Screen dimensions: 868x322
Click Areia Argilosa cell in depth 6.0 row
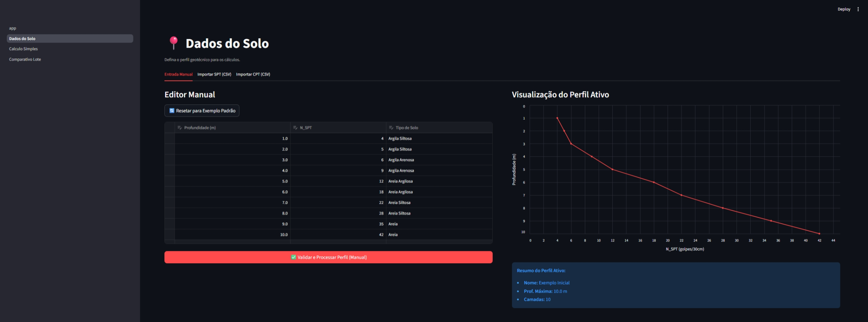(x=439, y=192)
